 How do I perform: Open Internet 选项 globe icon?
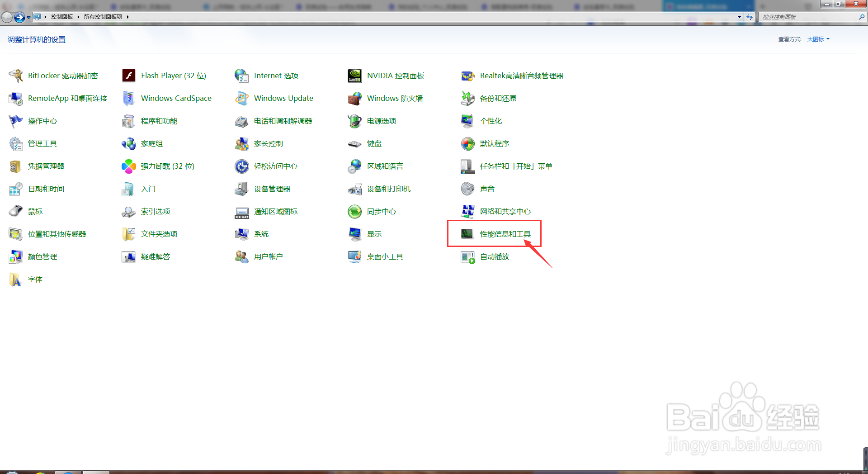242,76
